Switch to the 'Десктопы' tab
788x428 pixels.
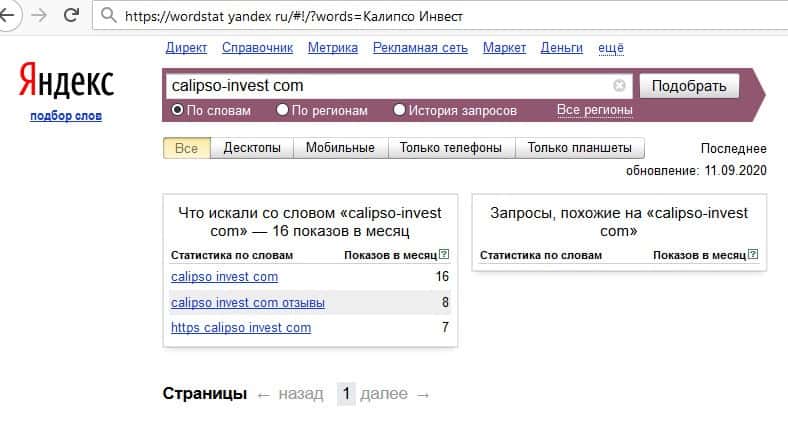252,148
